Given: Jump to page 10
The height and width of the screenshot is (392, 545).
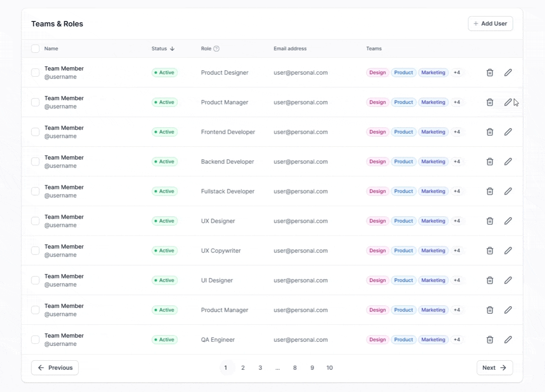Looking at the screenshot, I should tap(329, 368).
